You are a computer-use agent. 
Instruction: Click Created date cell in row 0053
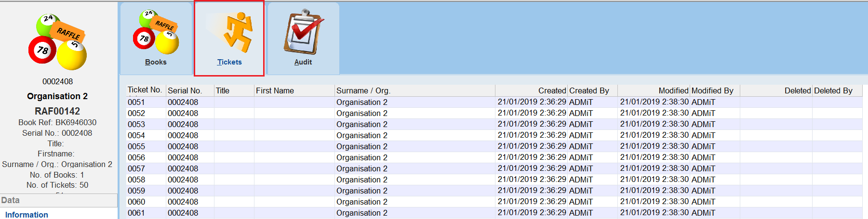point(532,124)
